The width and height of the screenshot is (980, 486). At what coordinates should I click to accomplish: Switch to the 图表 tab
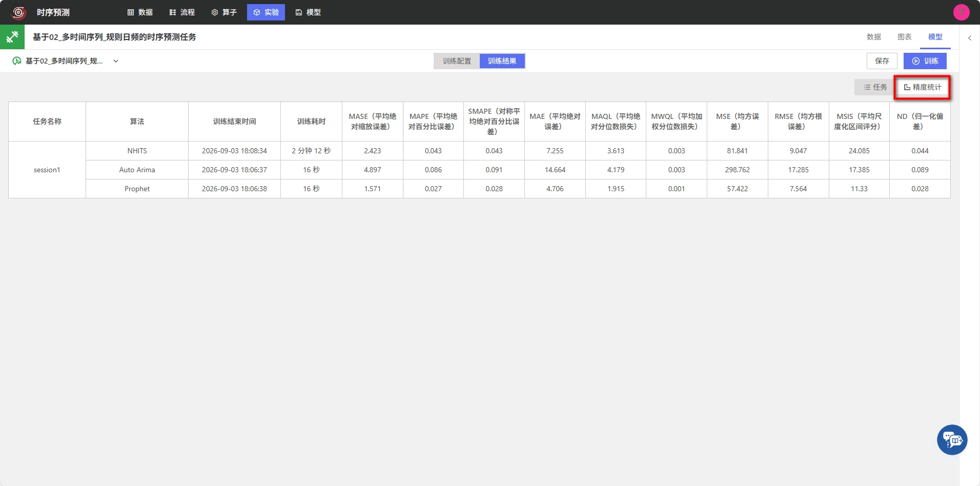coord(905,37)
